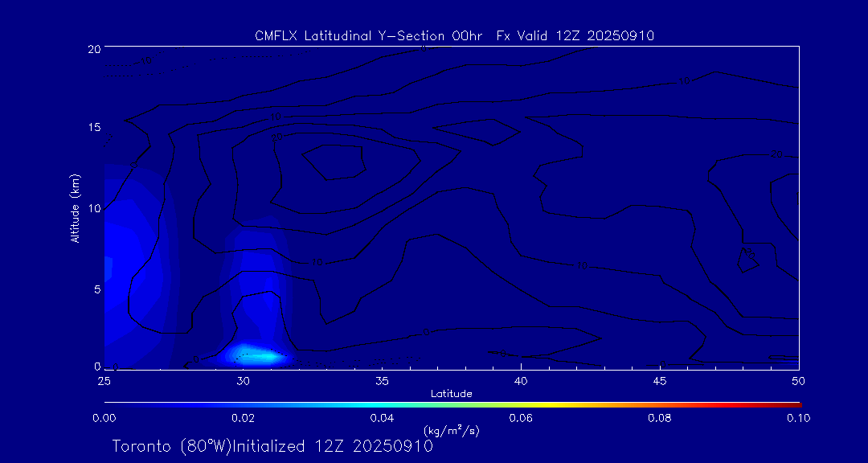Click the CMFLX Latitudinal Y-Section plot title
868x463 pixels.
454,36
